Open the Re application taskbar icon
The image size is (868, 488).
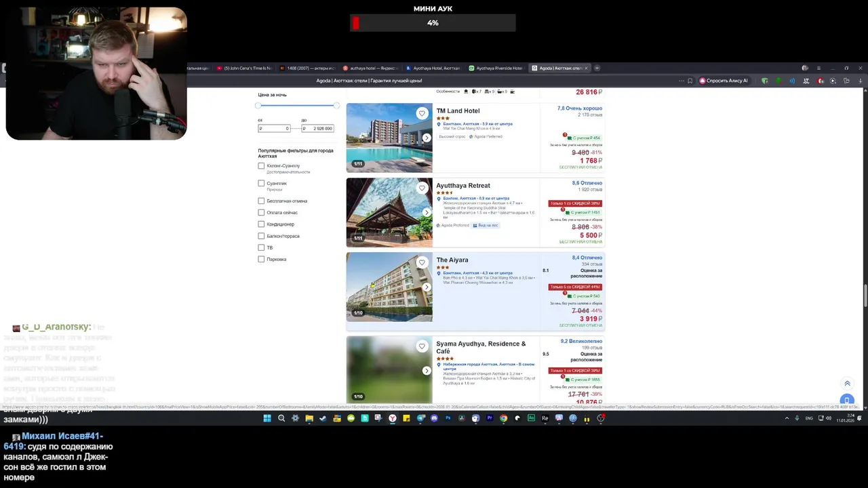click(545, 418)
